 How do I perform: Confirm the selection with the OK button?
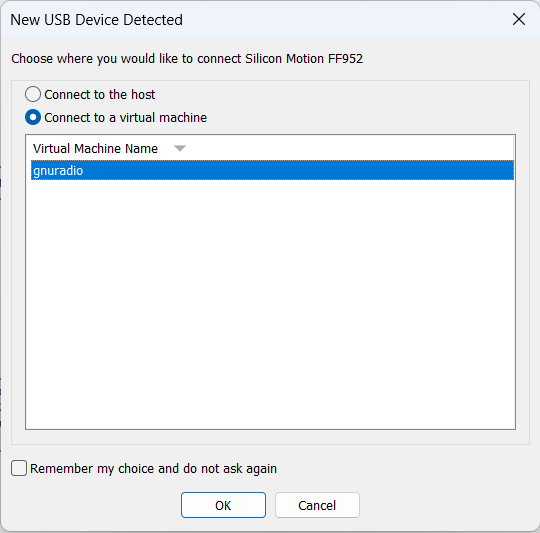[x=223, y=505]
